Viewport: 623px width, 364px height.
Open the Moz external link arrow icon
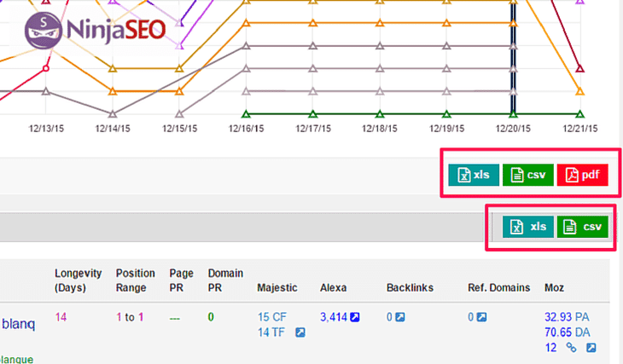click(591, 348)
